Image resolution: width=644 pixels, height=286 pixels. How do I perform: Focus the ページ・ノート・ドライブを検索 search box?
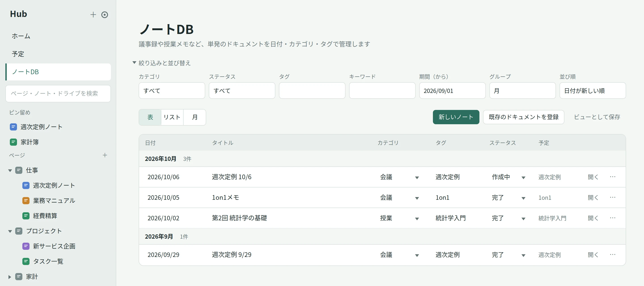coord(58,93)
